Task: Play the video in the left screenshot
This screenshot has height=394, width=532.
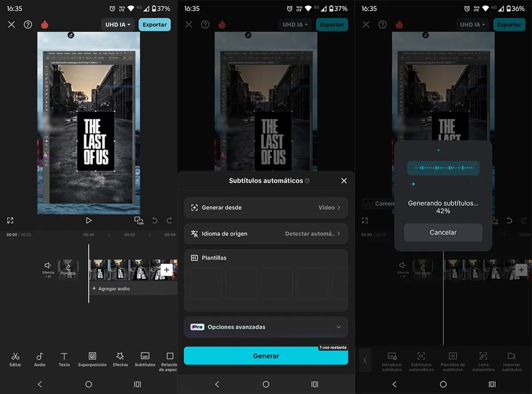Action: tap(89, 220)
